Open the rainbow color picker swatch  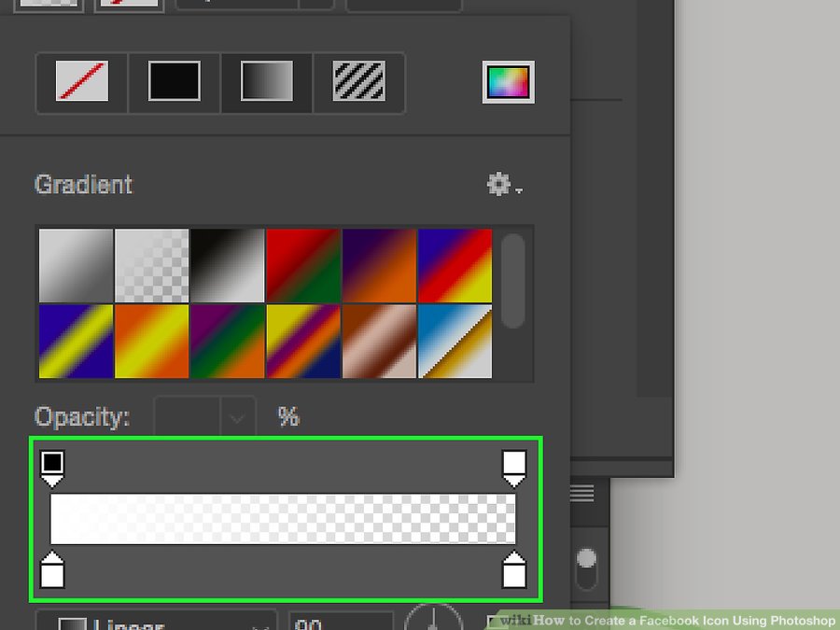coord(508,81)
